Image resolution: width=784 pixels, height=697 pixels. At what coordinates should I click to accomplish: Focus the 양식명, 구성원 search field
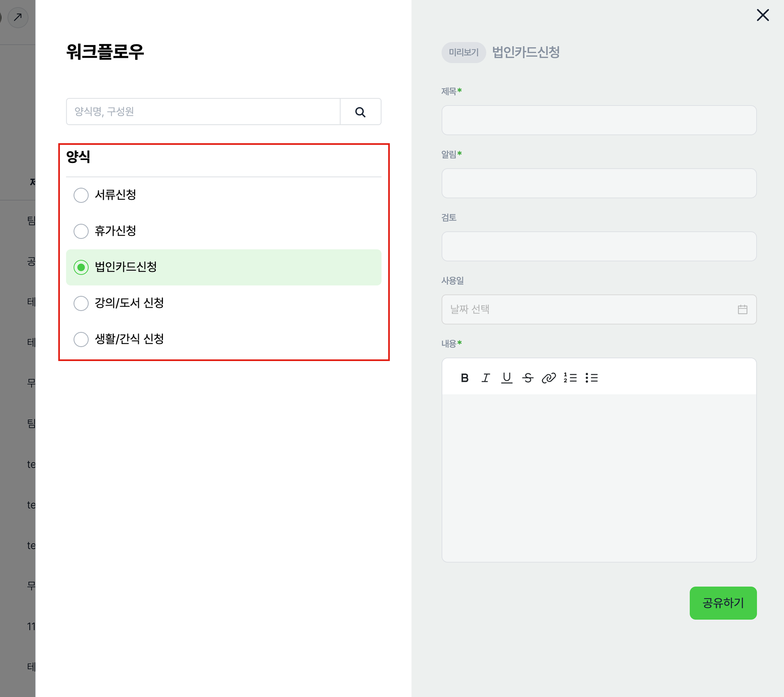click(203, 112)
